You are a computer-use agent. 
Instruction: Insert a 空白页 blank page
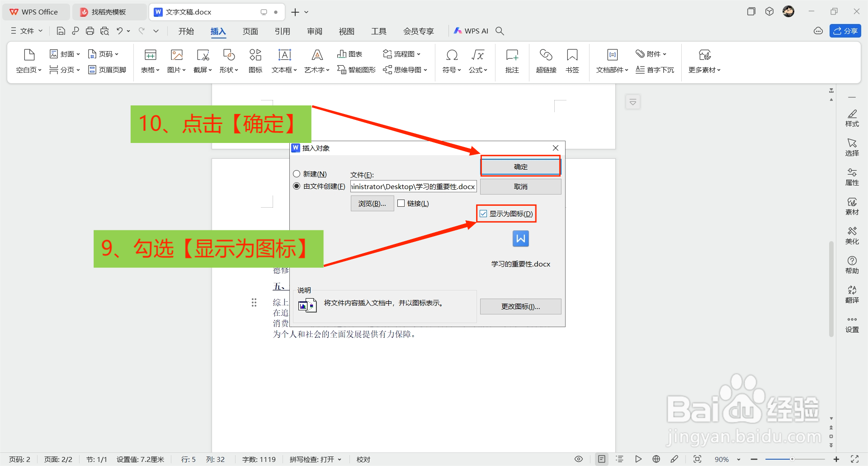29,61
